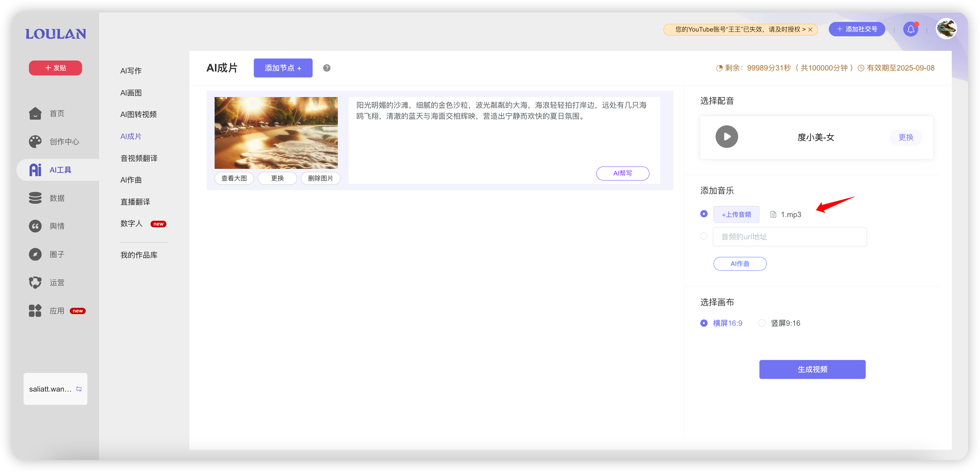Click the account switch icon beside saliatt.wan

coord(79,389)
